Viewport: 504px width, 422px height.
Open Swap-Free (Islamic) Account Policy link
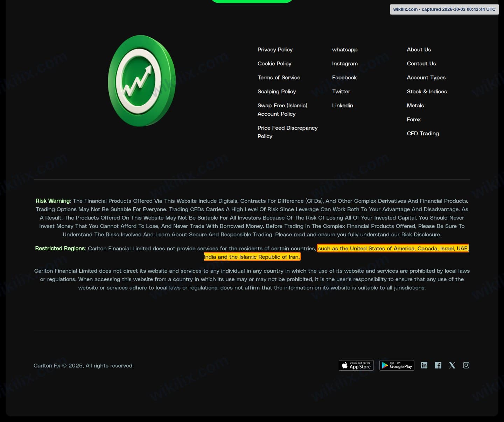[282, 110]
